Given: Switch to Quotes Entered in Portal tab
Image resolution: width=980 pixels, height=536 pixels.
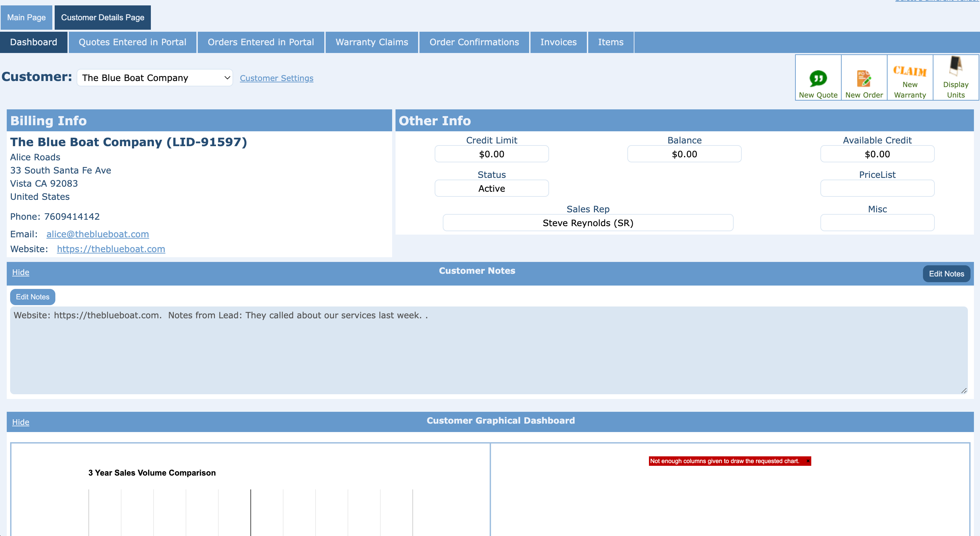Looking at the screenshot, I should coord(132,42).
